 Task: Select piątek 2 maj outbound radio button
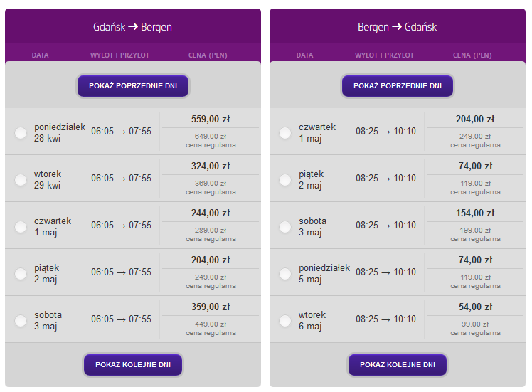coord(21,273)
